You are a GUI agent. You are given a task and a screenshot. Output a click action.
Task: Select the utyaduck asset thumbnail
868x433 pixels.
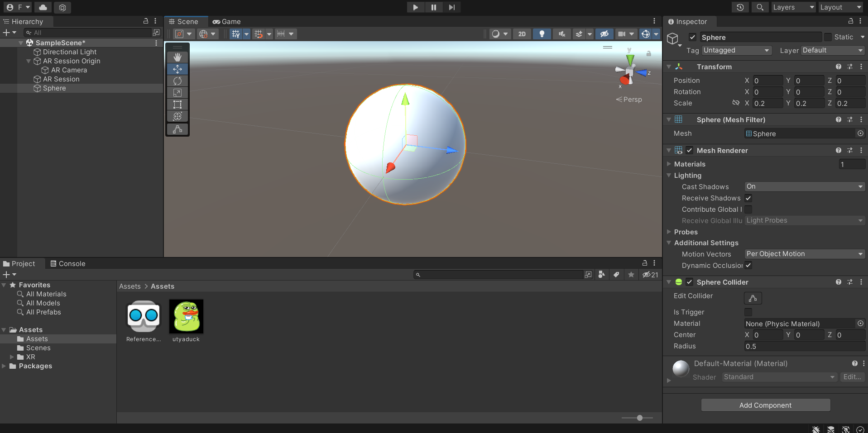pos(186,317)
